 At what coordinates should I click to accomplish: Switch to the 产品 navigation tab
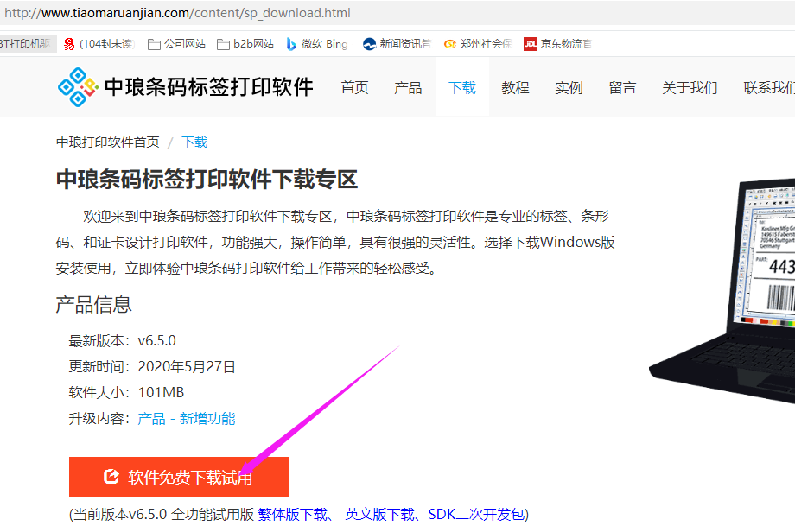407,86
